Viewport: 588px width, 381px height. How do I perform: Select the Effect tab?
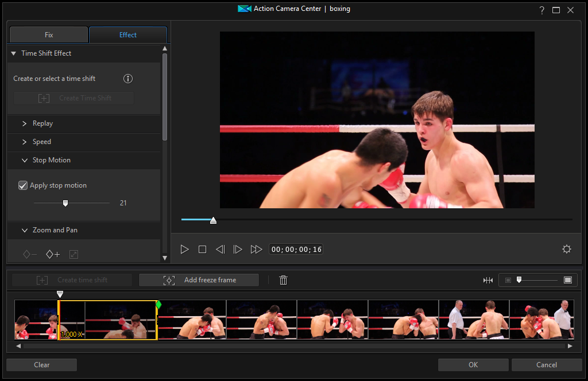click(127, 35)
